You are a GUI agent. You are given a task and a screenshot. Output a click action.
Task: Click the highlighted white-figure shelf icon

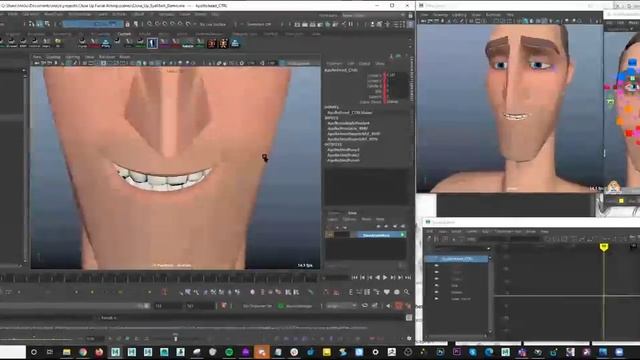pyautogui.click(x=152, y=43)
